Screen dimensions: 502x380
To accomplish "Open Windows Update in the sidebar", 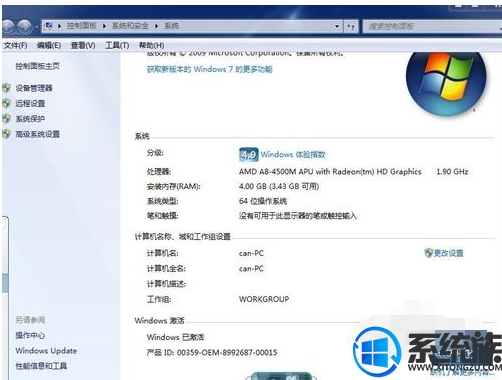I will [46, 351].
